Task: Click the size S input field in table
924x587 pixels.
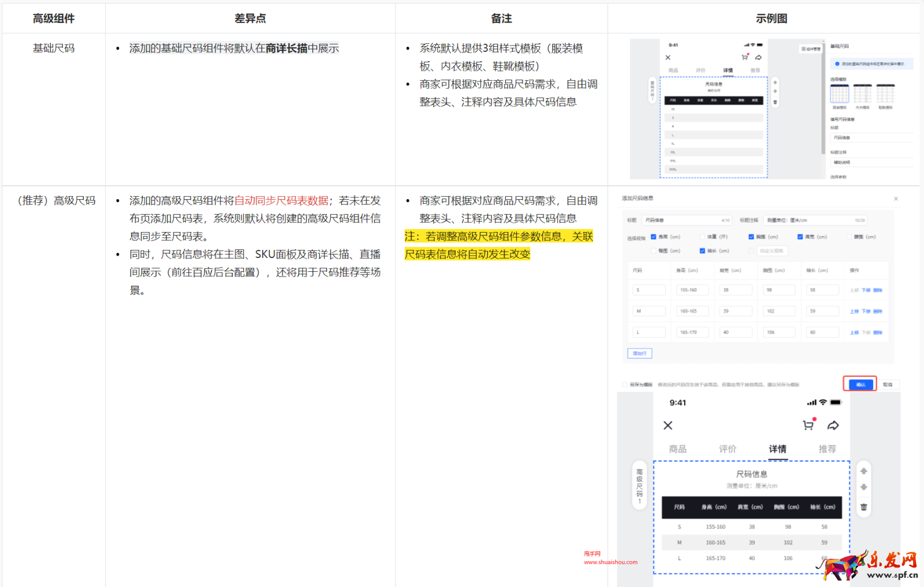Action: (649, 290)
